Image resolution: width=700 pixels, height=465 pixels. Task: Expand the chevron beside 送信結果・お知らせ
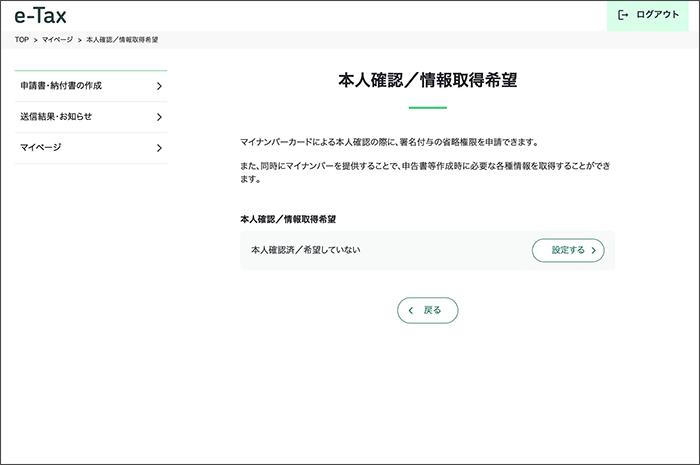(x=159, y=118)
